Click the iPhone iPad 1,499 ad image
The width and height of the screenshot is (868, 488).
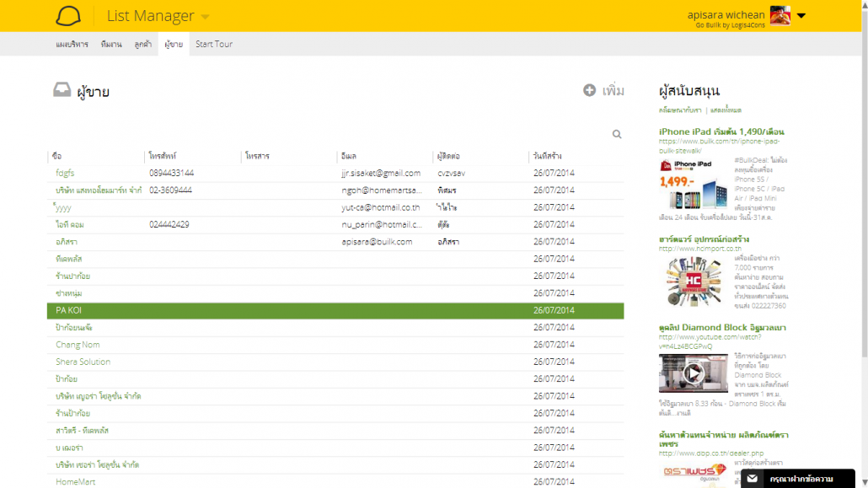point(694,184)
